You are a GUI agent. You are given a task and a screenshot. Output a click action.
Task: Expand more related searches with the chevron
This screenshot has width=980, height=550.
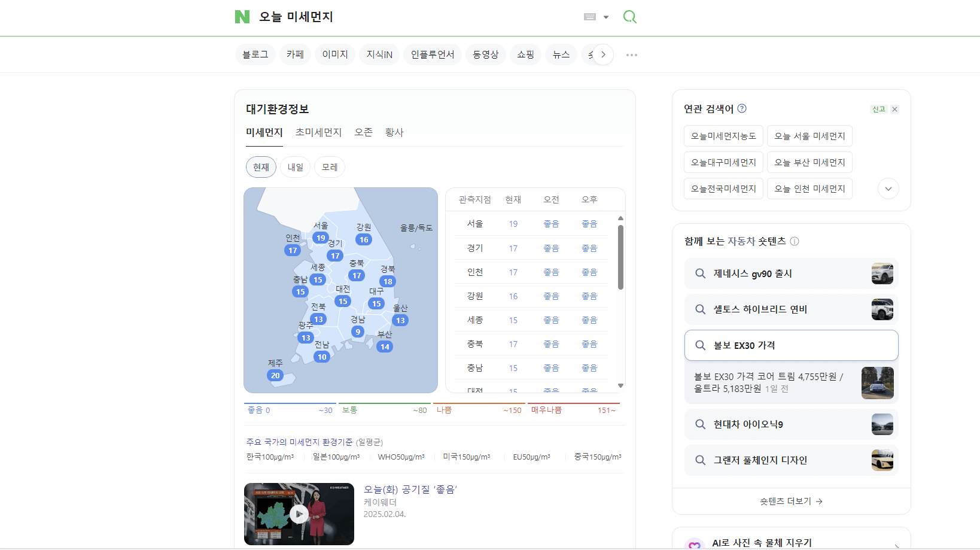(x=888, y=189)
